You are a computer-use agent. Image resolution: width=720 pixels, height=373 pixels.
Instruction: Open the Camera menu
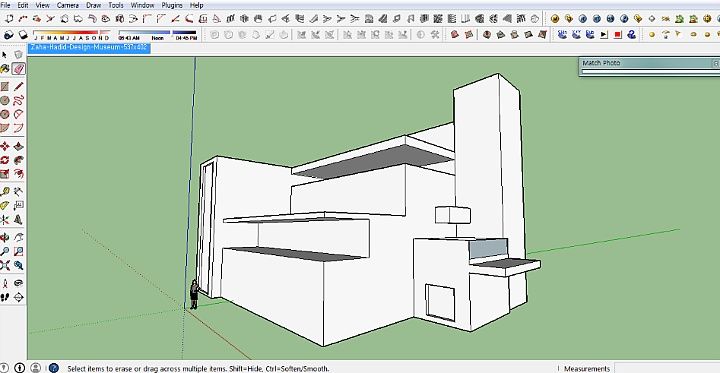pyautogui.click(x=68, y=5)
